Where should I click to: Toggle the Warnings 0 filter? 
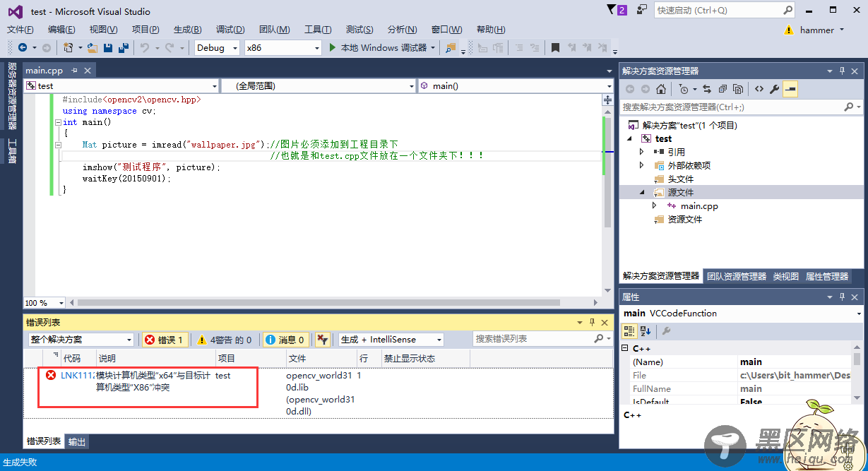coord(225,340)
